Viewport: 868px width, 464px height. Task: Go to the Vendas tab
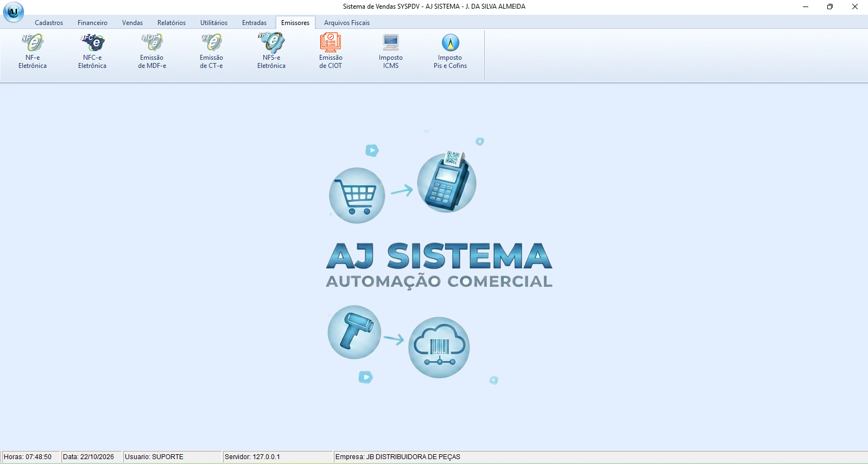[x=132, y=23]
